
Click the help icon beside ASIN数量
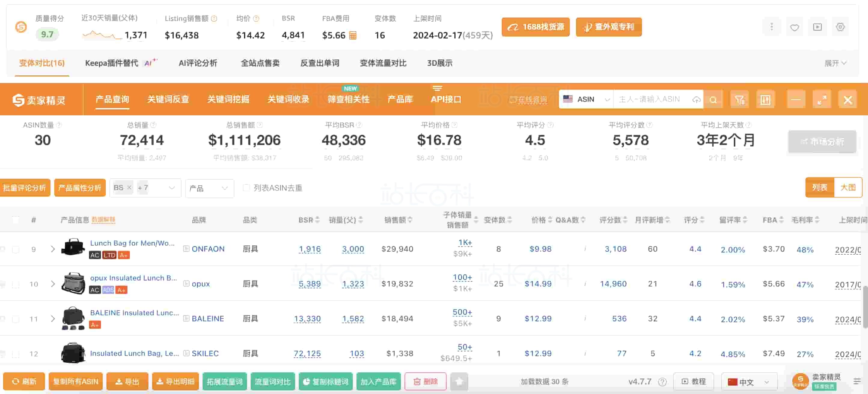(x=59, y=125)
